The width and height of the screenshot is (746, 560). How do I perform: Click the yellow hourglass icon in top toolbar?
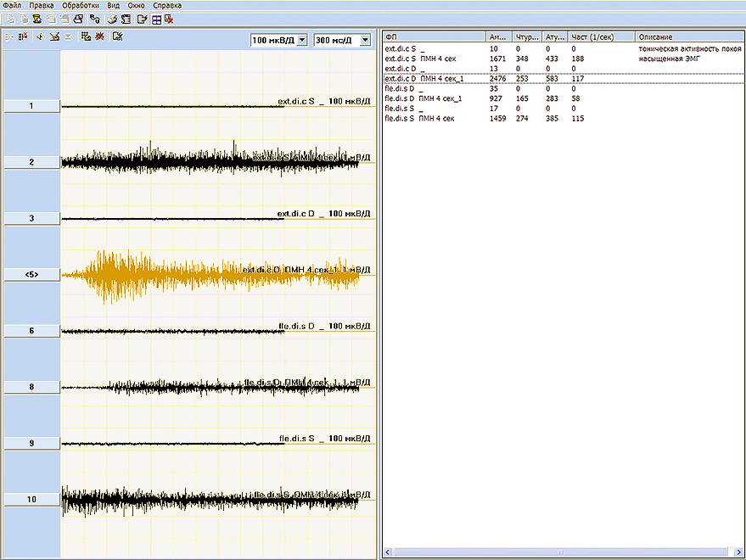click(x=37, y=20)
